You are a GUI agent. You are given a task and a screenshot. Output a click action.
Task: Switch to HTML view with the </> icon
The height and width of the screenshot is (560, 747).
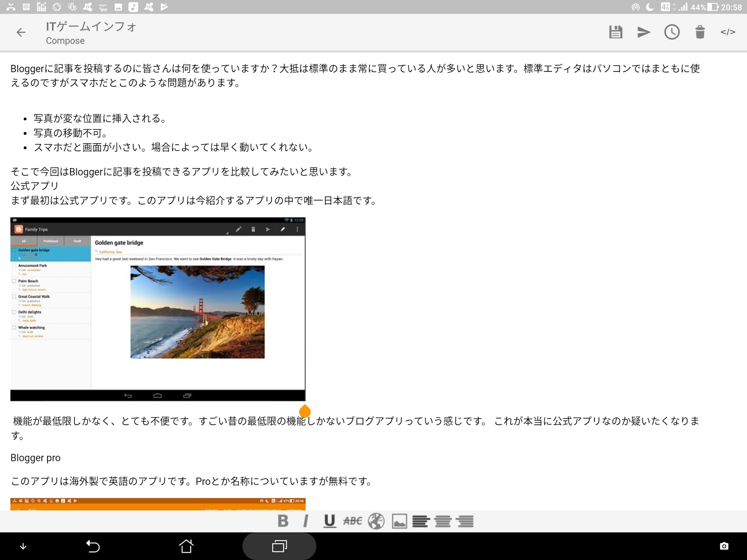click(x=728, y=32)
